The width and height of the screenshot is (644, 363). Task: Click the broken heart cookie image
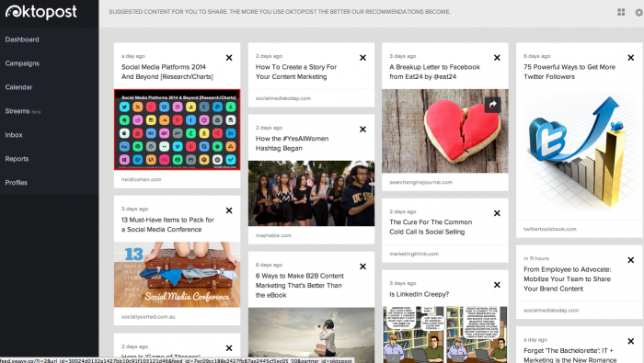coord(445,130)
